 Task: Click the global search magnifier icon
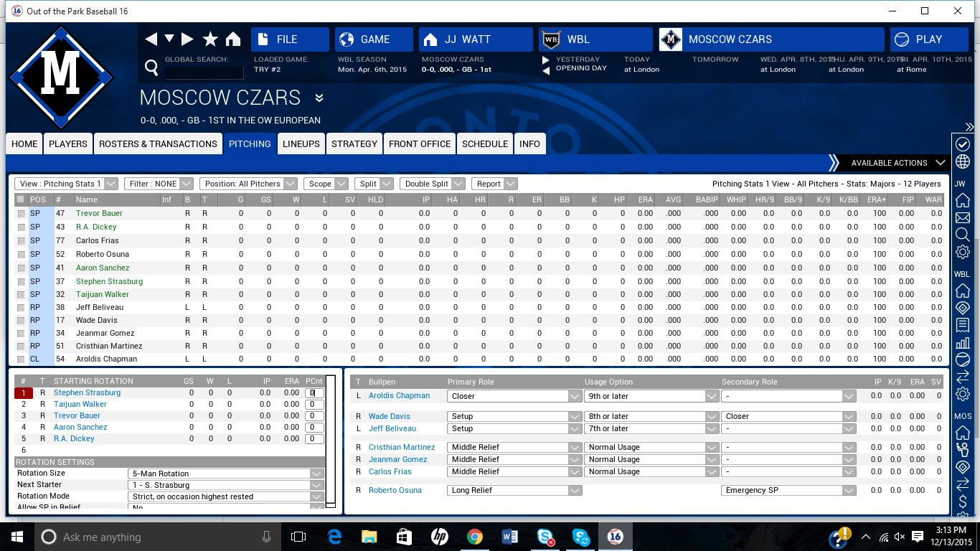(x=151, y=68)
